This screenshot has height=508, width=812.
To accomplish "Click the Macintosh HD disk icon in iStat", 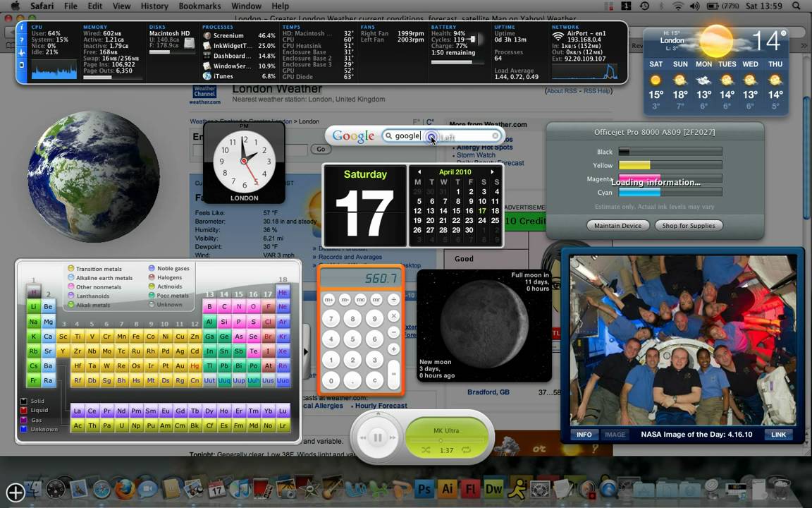I will pyautogui.click(x=189, y=43).
